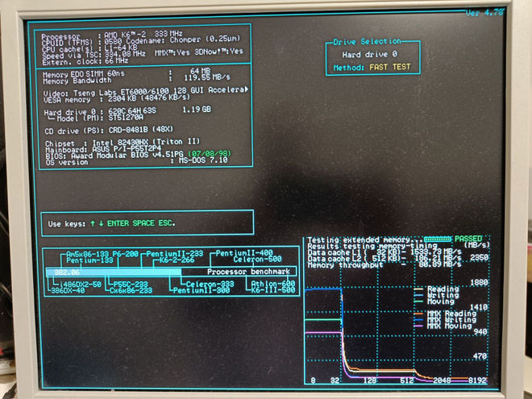Click the MMX Moving legend color line
This screenshot has height=399, width=532.
418,326
